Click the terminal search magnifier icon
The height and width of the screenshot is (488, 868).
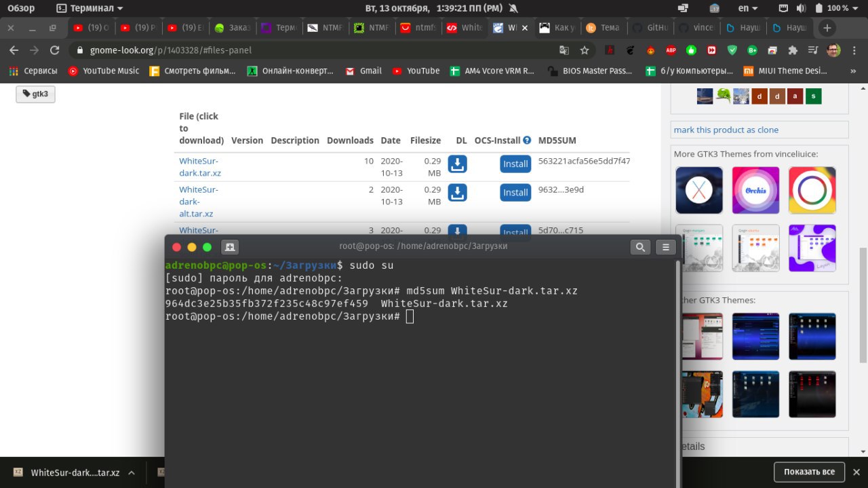point(640,247)
